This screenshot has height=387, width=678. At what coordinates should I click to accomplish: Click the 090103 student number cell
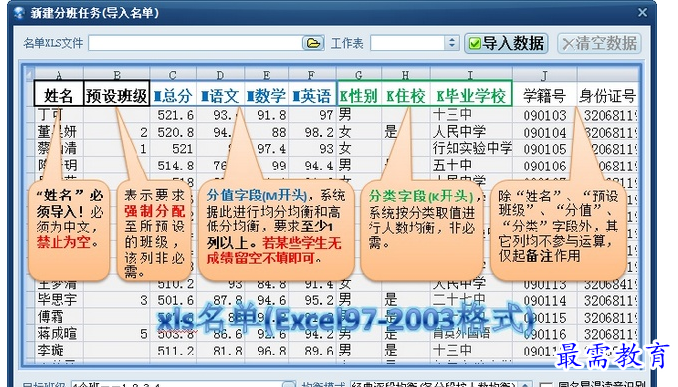point(544,115)
